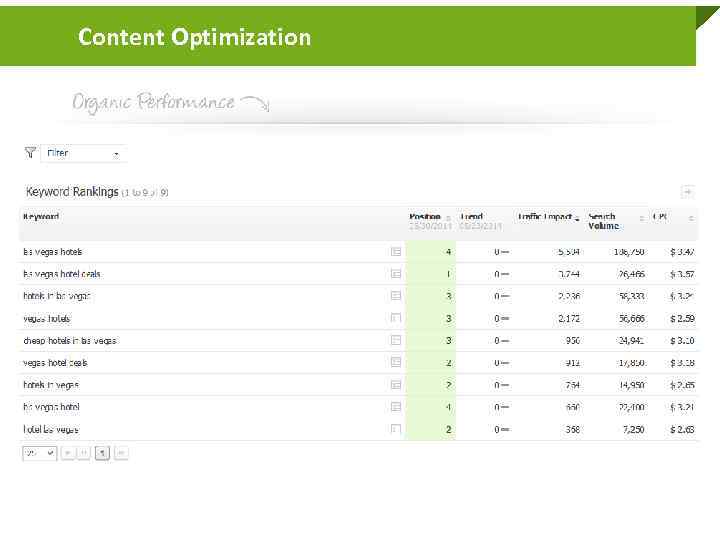Select keyword 'vegas hotels'
The image size is (720, 540).
point(46,318)
